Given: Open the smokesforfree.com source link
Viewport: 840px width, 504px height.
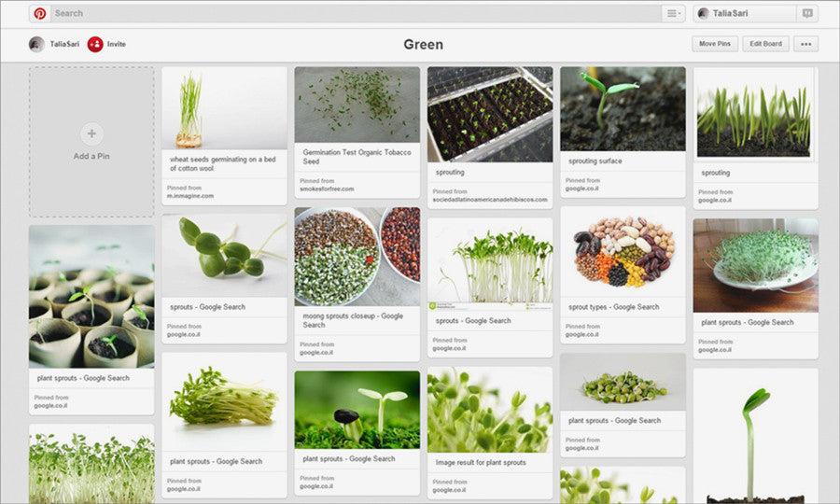Looking at the screenshot, I should 326,189.
